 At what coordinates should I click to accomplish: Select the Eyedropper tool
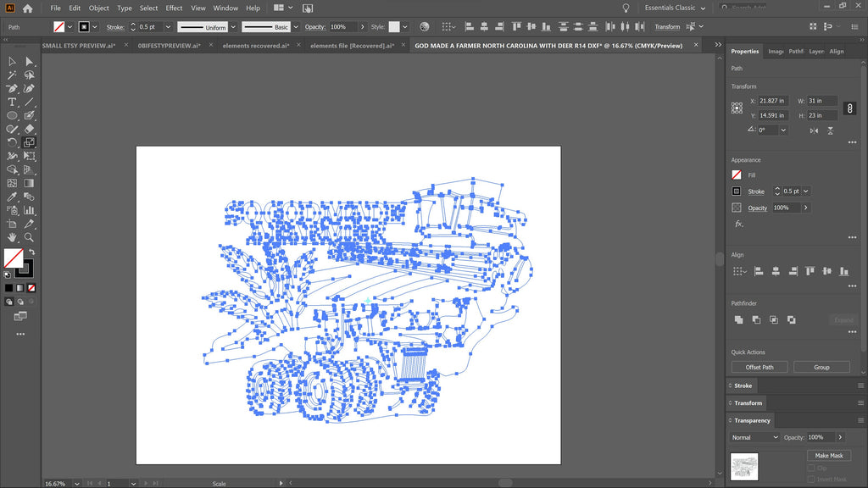click(x=12, y=197)
